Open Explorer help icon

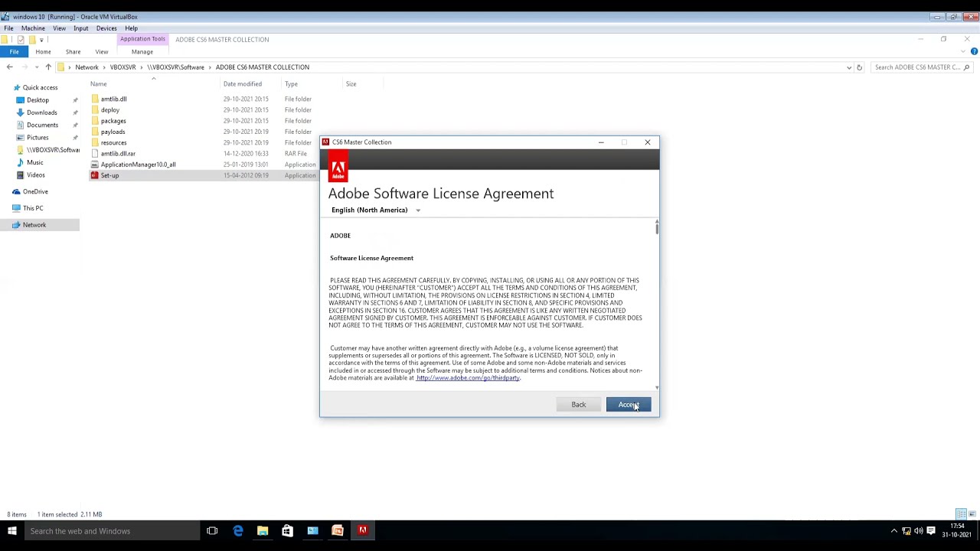coord(974,51)
